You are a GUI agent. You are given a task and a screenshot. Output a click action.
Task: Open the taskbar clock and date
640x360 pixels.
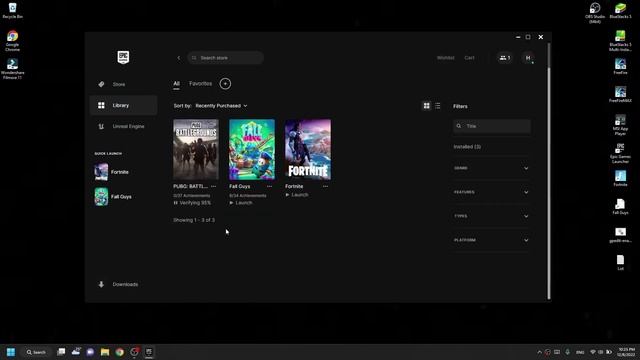[x=627, y=352]
